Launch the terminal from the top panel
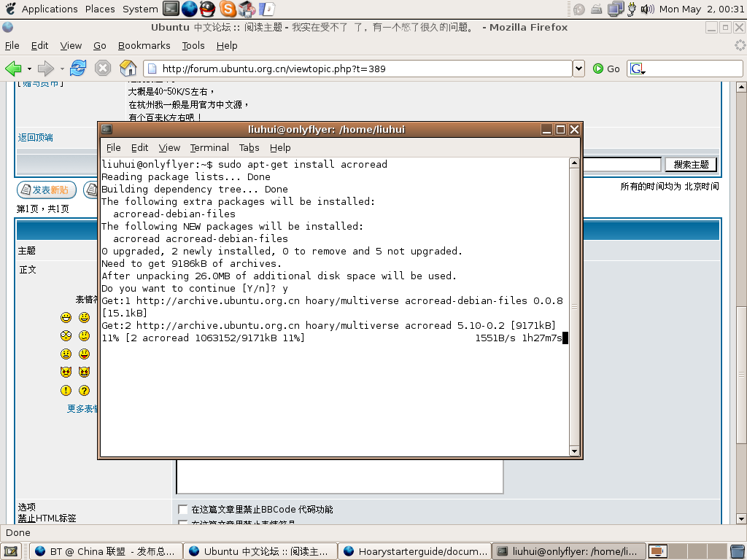The image size is (747, 560). tap(171, 9)
